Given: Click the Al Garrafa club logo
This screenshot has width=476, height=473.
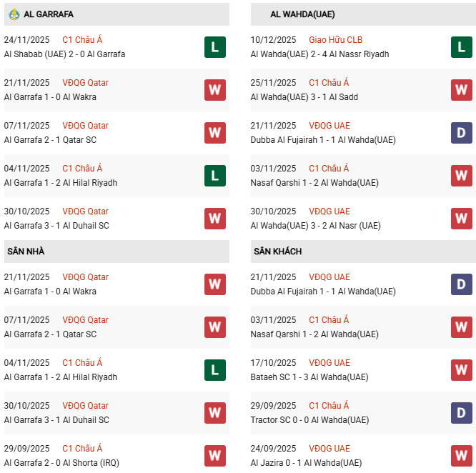Looking at the screenshot, I should point(14,14).
